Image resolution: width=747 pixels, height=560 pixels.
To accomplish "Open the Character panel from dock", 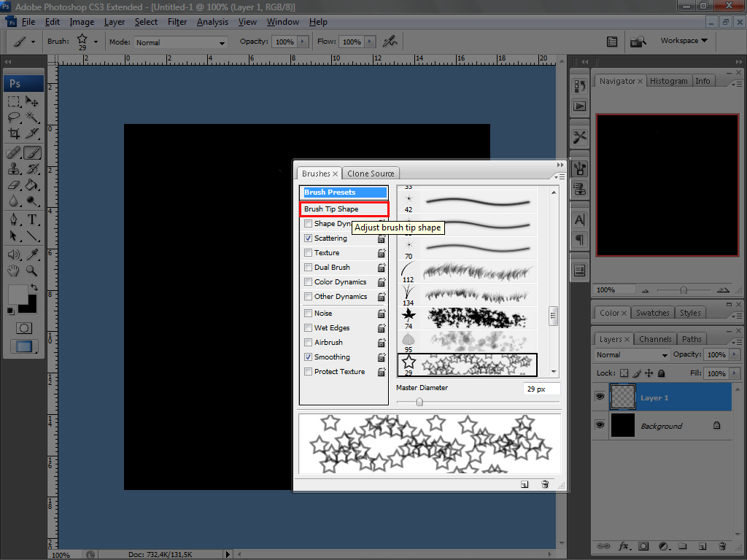I will point(579,220).
